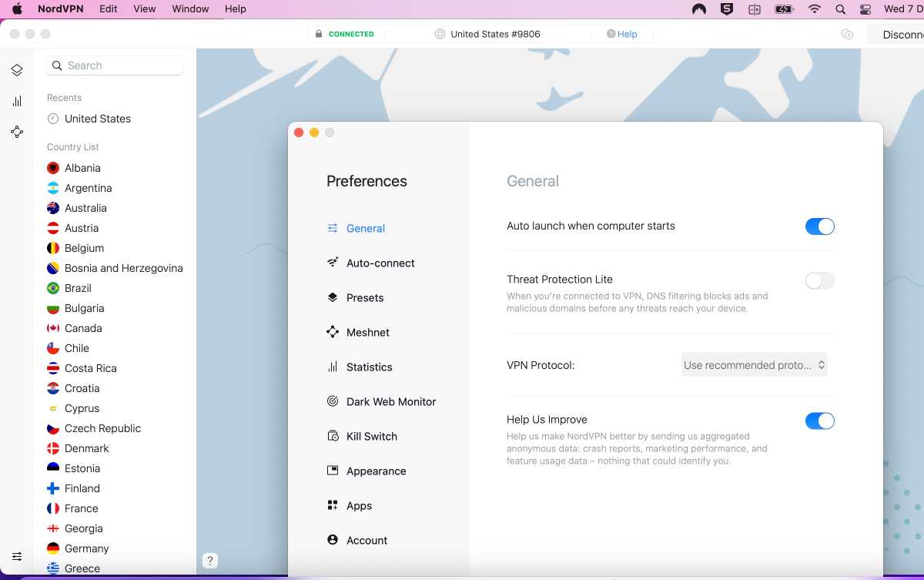The width and height of the screenshot is (924, 580).
Task: Click the France flag icon
Action: click(x=53, y=508)
